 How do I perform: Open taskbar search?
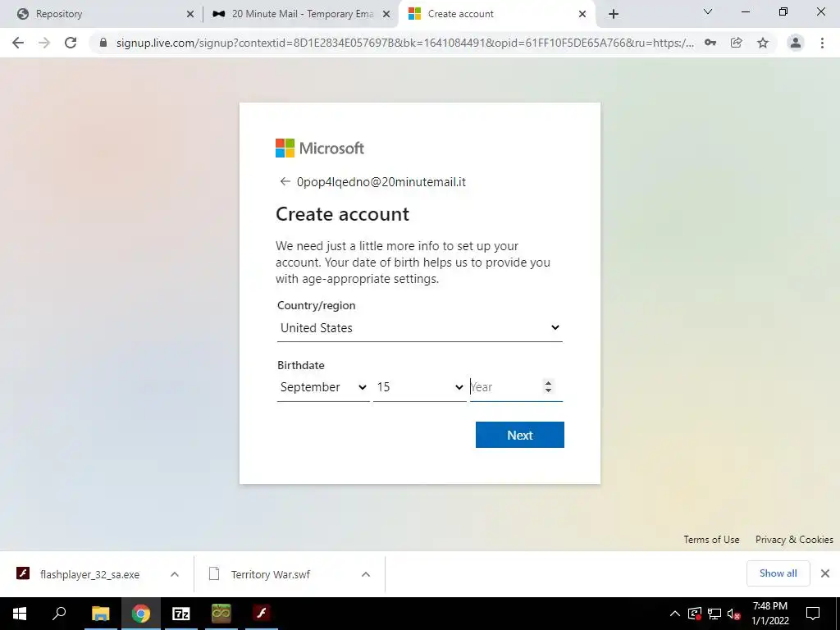tap(59, 614)
